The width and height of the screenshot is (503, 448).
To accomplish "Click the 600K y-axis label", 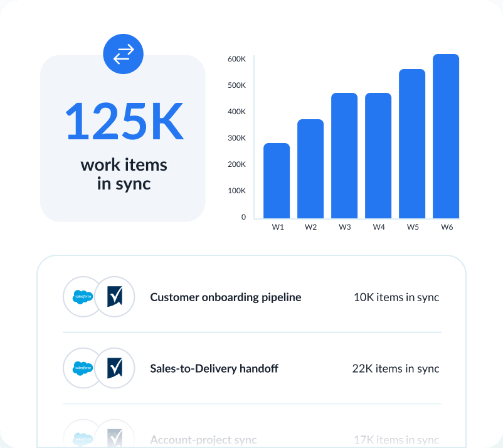I will pyautogui.click(x=236, y=59).
